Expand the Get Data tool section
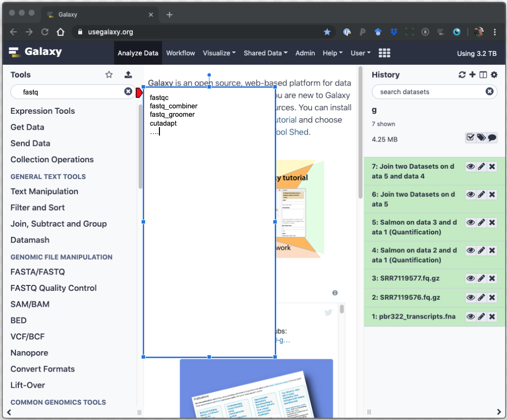The image size is (507, 420). point(27,127)
